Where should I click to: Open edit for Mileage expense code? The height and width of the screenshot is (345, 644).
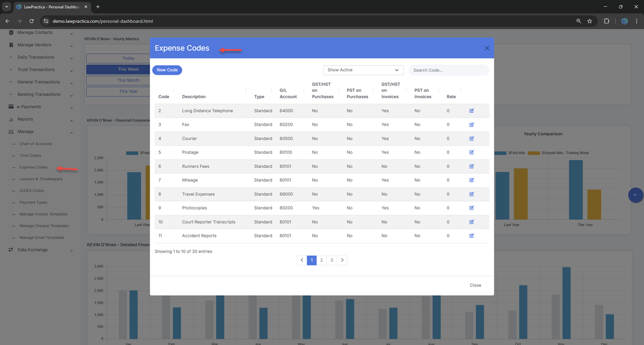tap(471, 180)
